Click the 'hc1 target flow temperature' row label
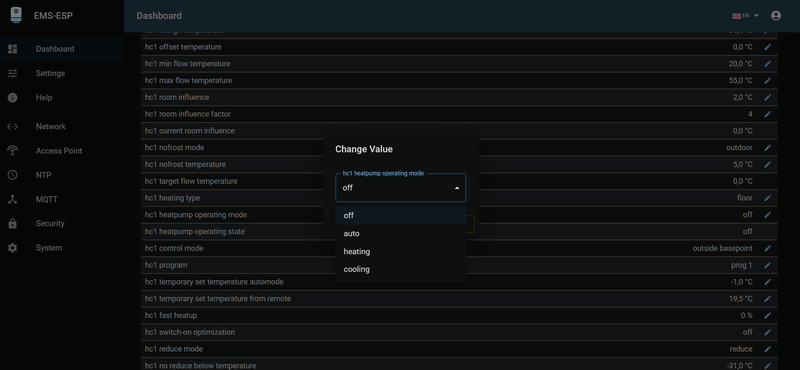 (x=191, y=181)
